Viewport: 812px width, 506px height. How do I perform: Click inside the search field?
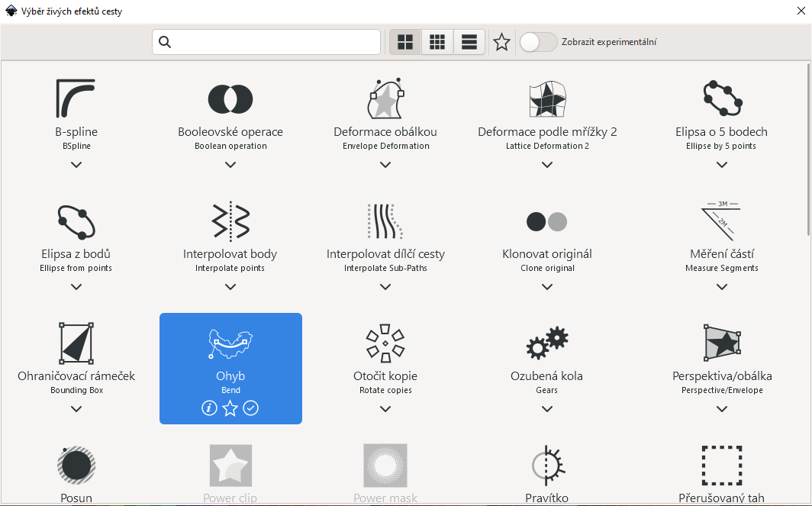266,42
